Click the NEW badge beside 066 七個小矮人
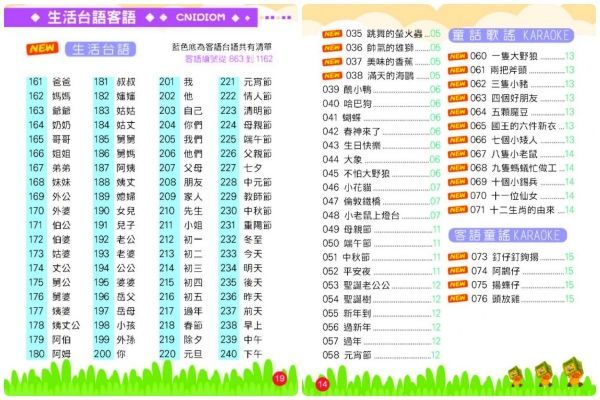Viewport: 600px width, 400px height. point(458,140)
